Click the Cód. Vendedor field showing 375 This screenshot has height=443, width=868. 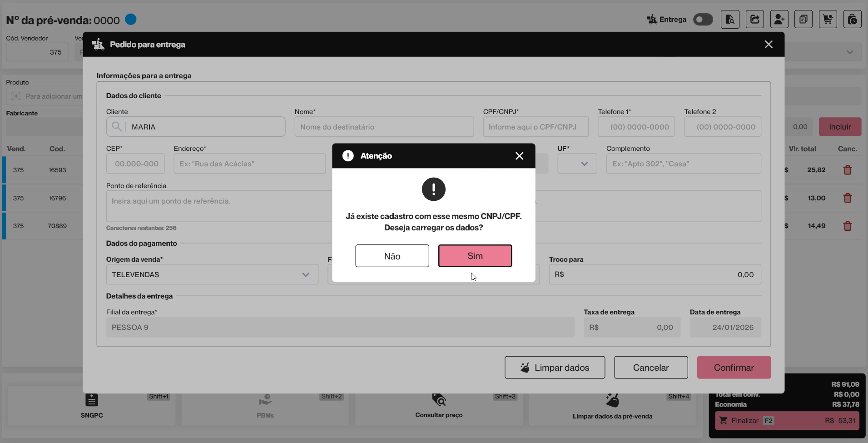point(37,52)
